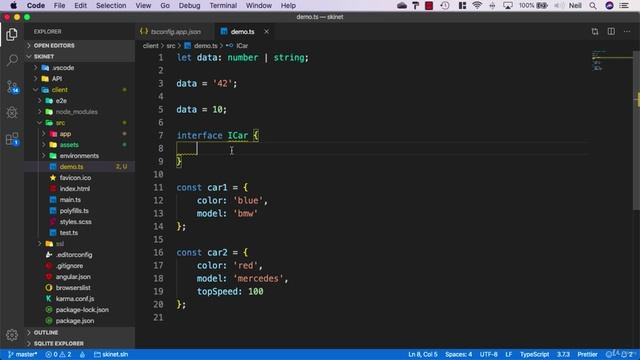This screenshot has width=640, height=360.
Task: Open Notification Center list icon
Action: 624,5
